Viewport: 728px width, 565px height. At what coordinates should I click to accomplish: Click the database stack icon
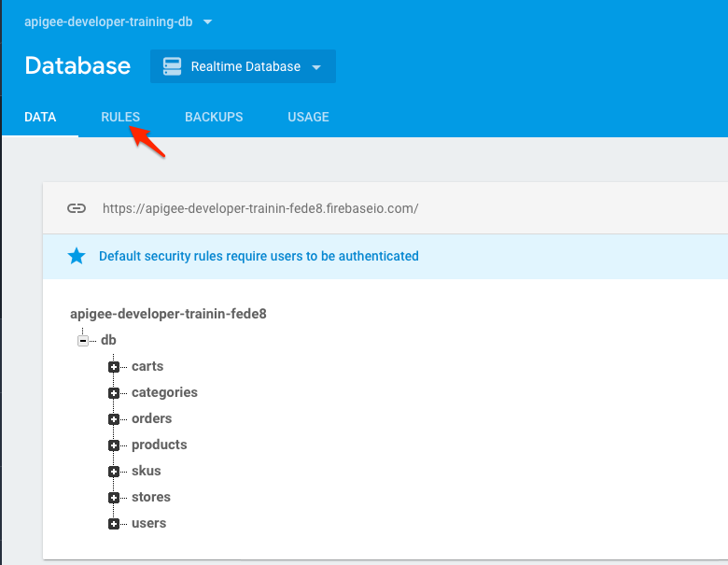pyautogui.click(x=173, y=66)
